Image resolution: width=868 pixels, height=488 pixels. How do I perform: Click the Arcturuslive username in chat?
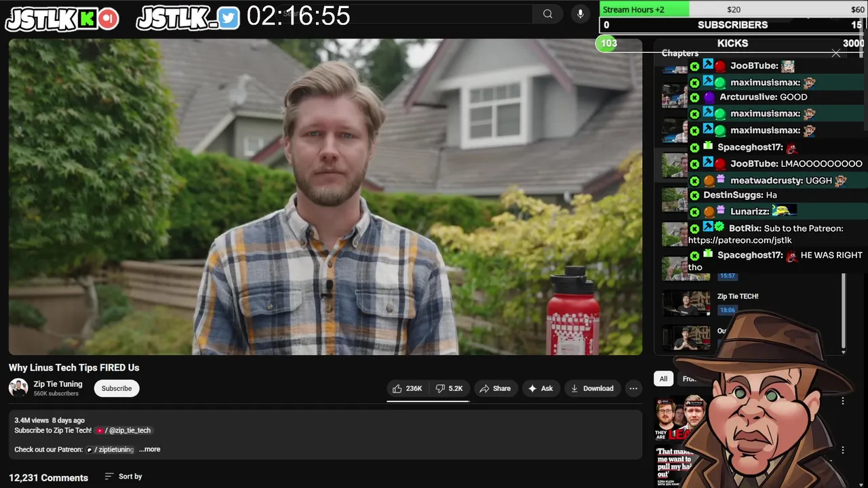749,97
